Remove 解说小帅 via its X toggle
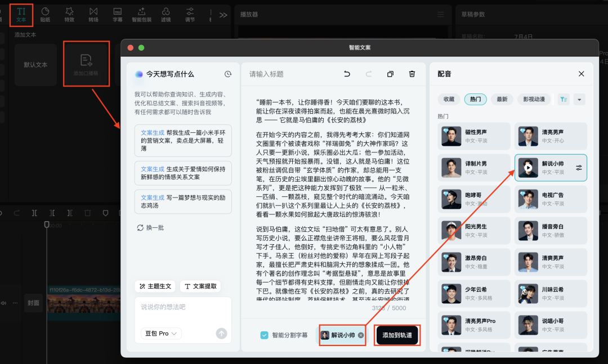This screenshot has height=364, width=608. 361,335
